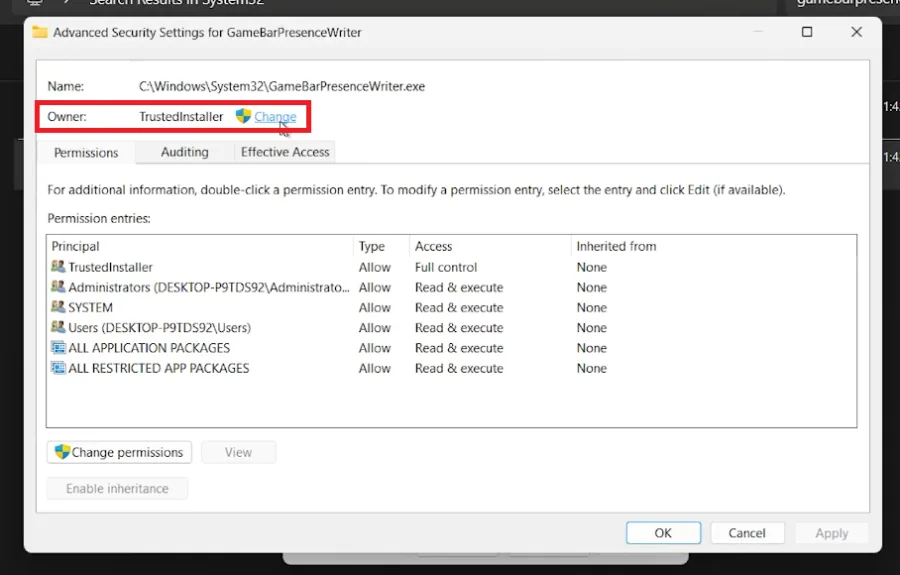Click the TrustedInstaller principal user icon

coord(58,266)
